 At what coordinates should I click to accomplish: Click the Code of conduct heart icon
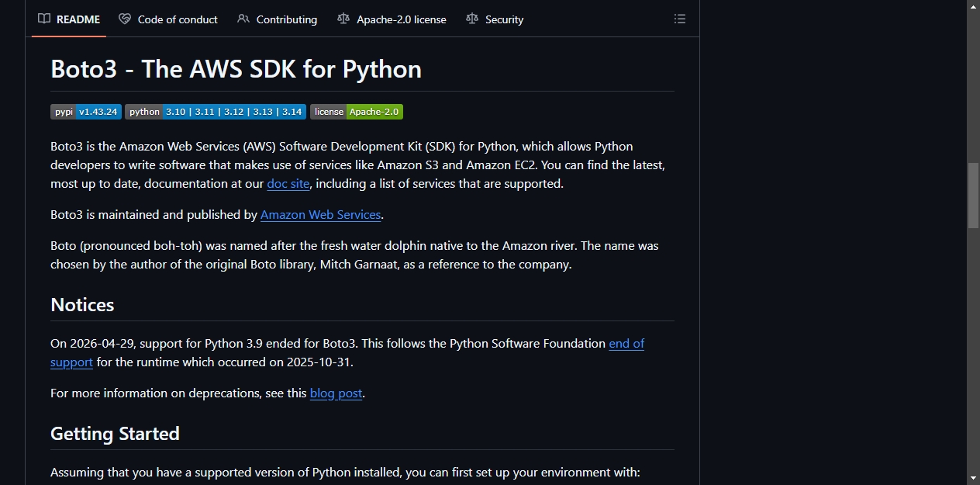pyautogui.click(x=125, y=19)
